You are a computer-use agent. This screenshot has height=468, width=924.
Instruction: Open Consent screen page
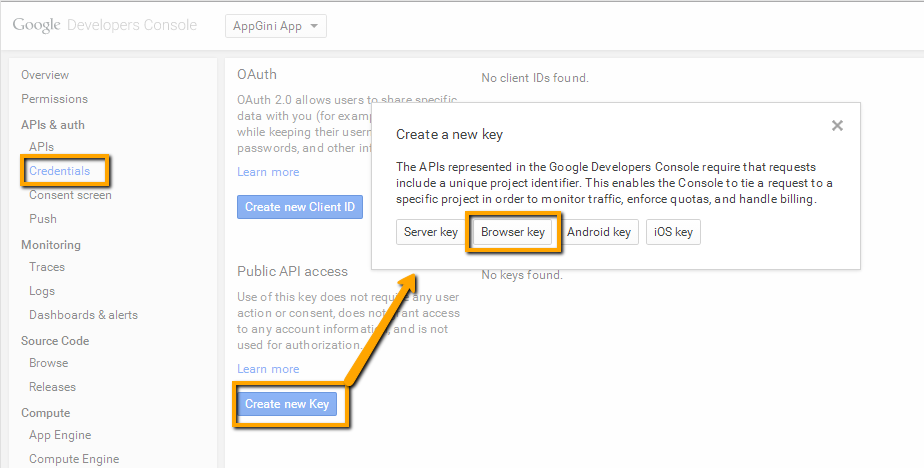click(70, 195)
